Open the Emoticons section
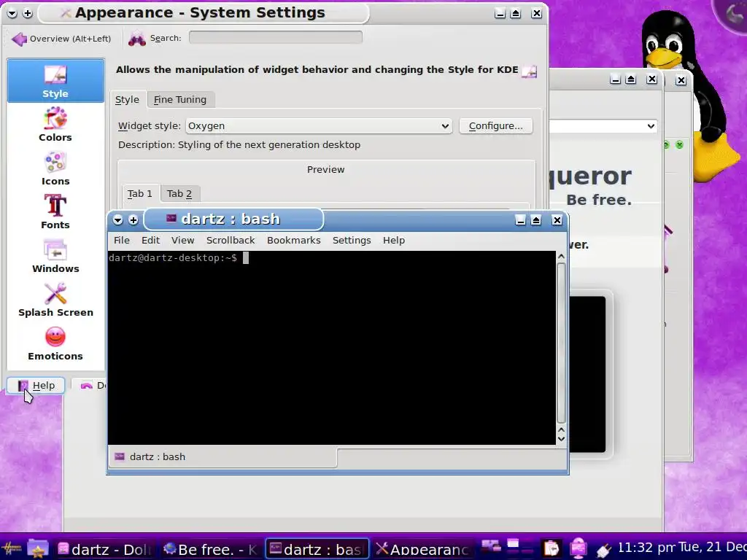This screenshot has width=747, height=560. 55,344
